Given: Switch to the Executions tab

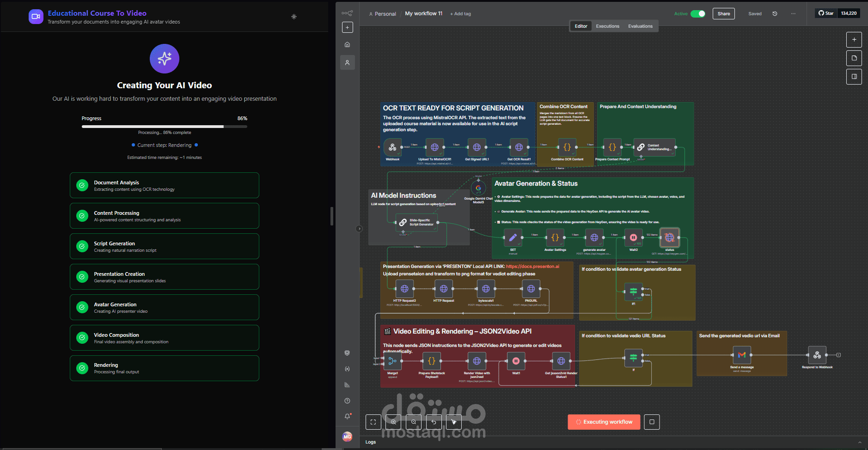Looking at the screenshot, I should coord(607,26).
